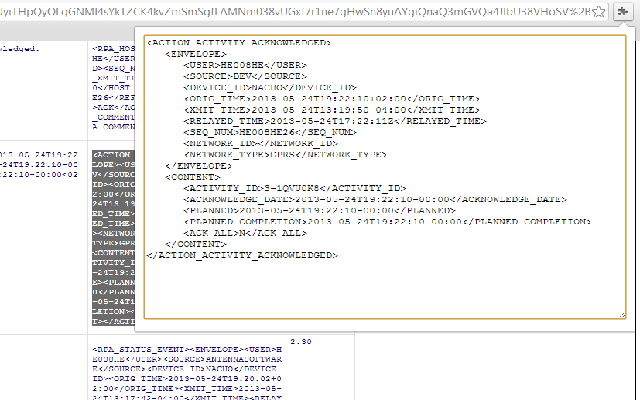Click the bookmark star icon in address bar

pyautogui.click(x=598, y=11)
